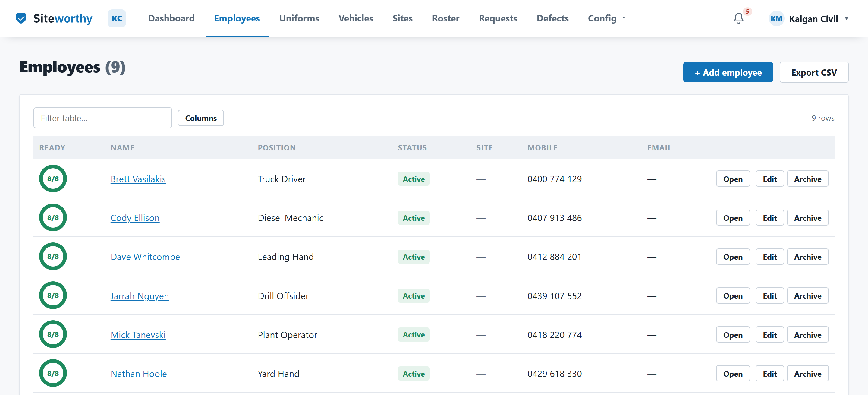This screenshot has width=868, height=395.
Task: Open Nathan Hoole profile link
Action: (x=139, y=374)
